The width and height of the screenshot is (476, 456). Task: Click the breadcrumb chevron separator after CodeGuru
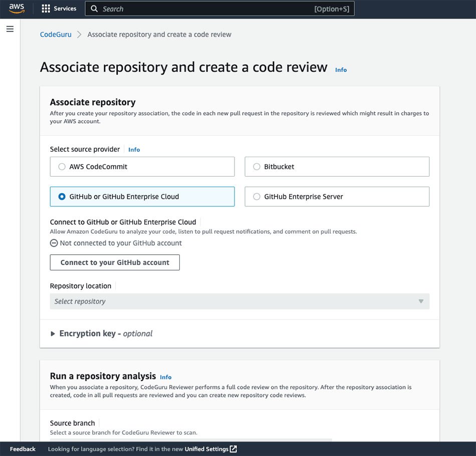[x=79, y=35]
